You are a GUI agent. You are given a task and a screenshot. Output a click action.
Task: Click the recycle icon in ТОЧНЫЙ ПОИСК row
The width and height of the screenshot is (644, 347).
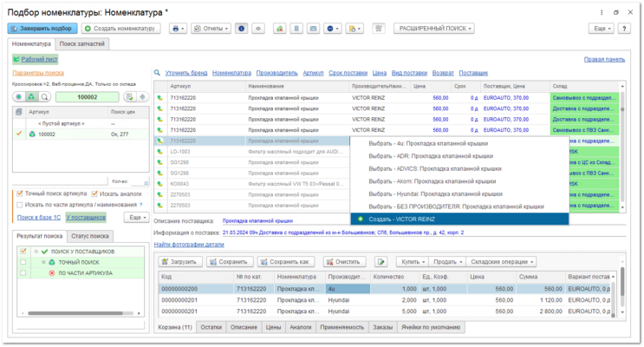coord(52,262)
